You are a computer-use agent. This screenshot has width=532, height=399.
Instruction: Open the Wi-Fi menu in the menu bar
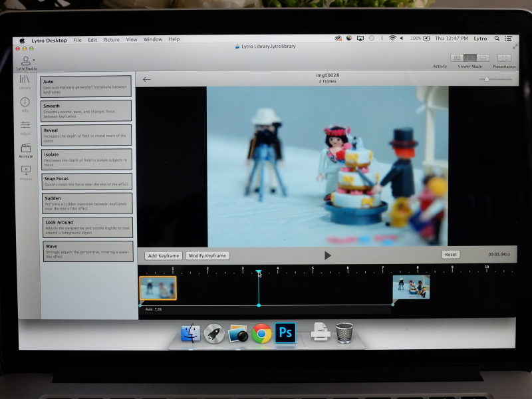pyautogui.click(x=393, y=39)
